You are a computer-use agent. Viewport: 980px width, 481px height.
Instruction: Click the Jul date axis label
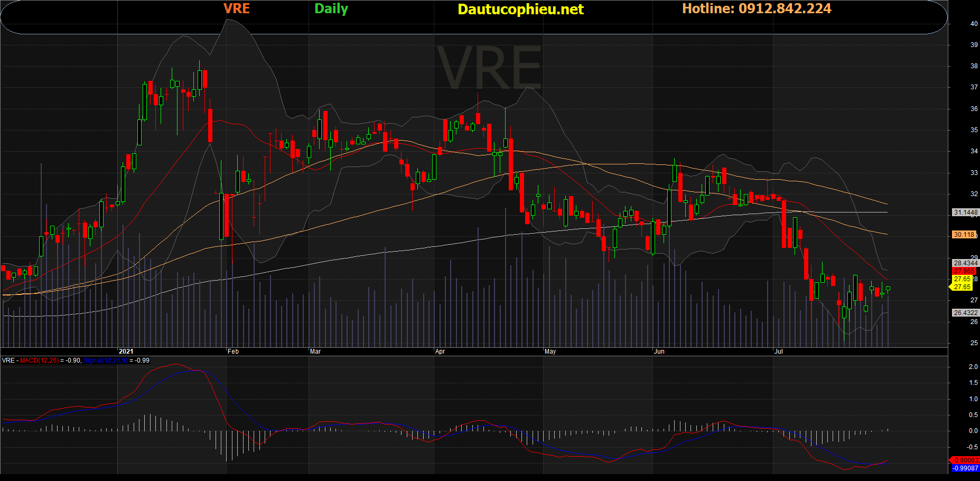click(x=778, y=351)
